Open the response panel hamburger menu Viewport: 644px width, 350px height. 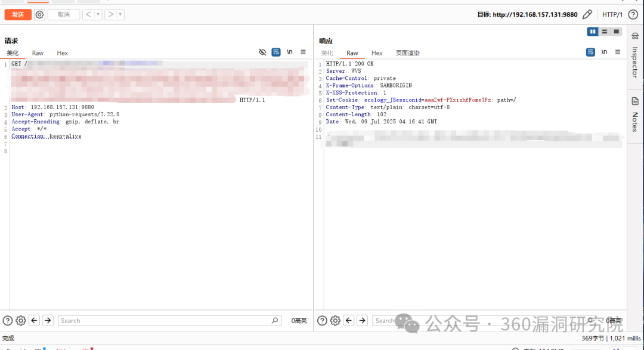(618, 52)
